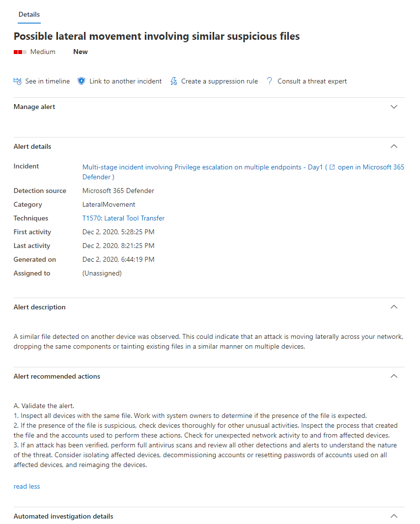Collapse Alert recommended actions section
This screenshot has height=524, width=420.
[x=393, y=376]
